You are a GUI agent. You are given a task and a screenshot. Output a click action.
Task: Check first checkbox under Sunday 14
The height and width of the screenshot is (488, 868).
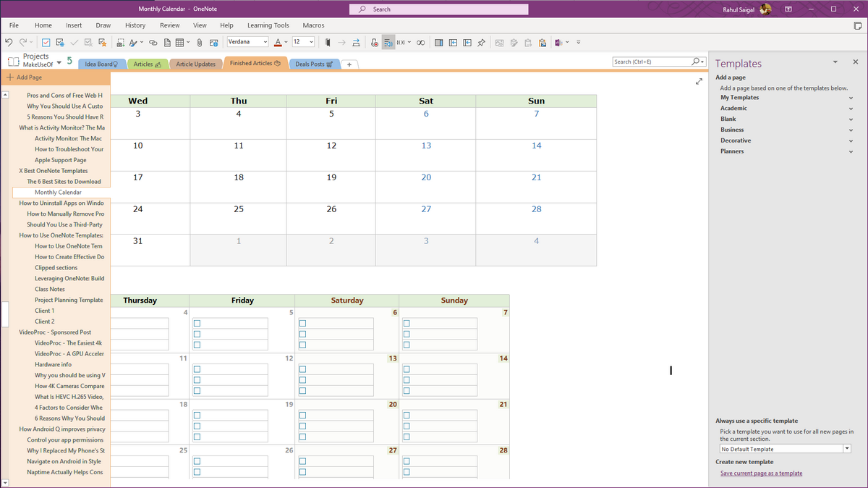tap(407, 369)
